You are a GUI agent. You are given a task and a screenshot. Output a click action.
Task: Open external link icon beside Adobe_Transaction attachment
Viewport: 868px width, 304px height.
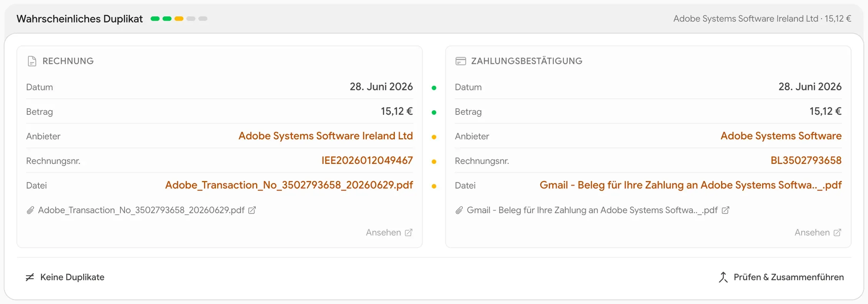click(x=252, y=210)
